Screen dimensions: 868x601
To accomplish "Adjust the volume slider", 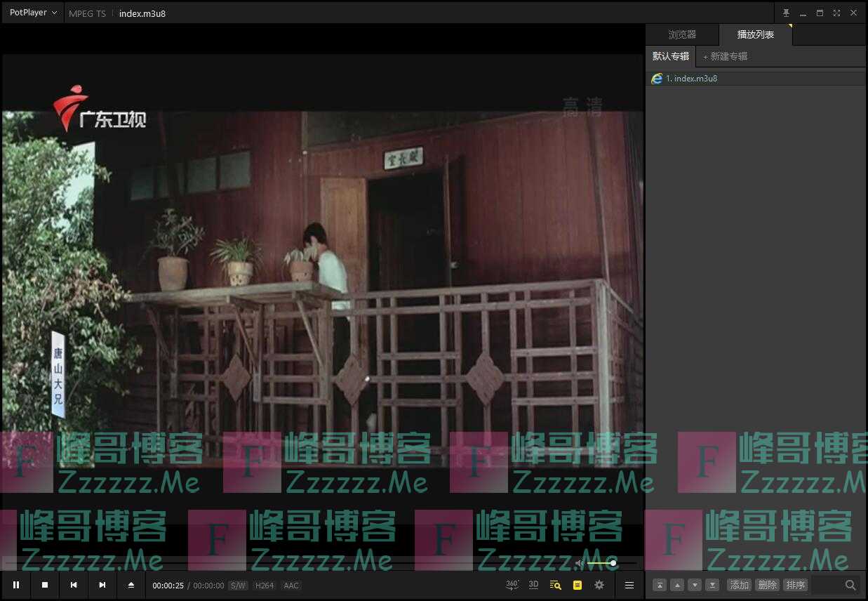I will (x=602, y=563).
